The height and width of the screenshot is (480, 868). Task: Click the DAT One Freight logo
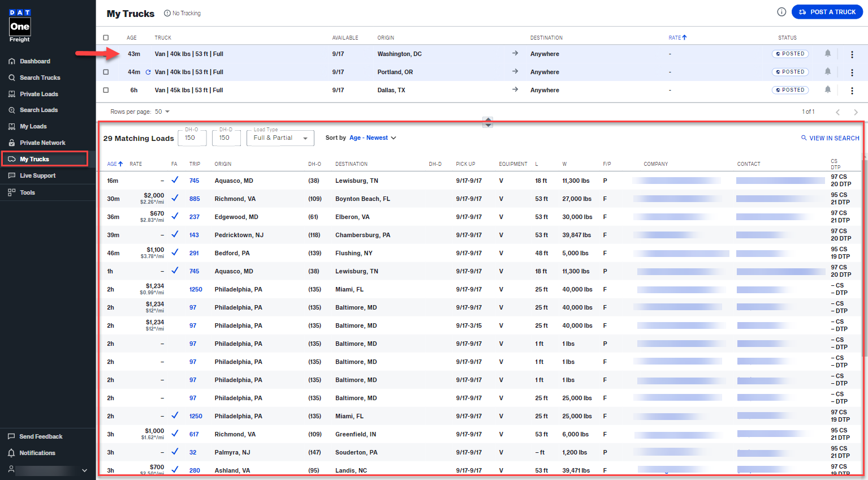coord(20,26)
